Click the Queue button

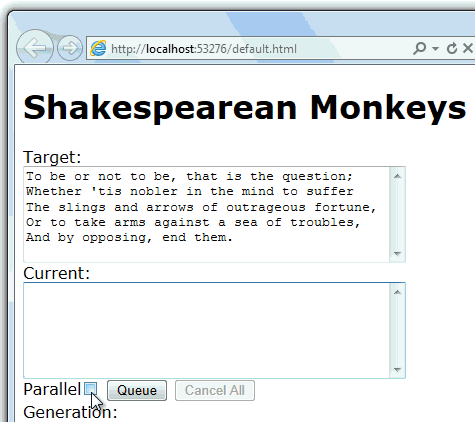[137, 390]
